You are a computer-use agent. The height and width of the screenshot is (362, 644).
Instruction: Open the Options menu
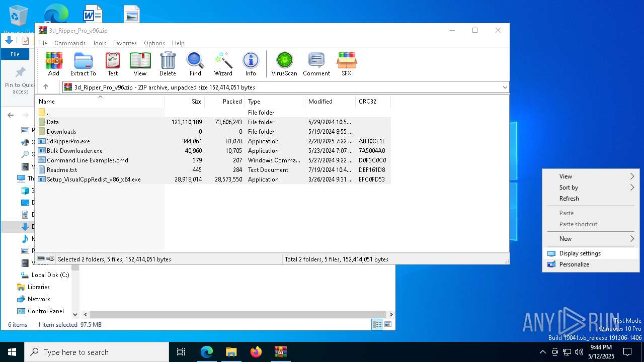click(154, 43)
